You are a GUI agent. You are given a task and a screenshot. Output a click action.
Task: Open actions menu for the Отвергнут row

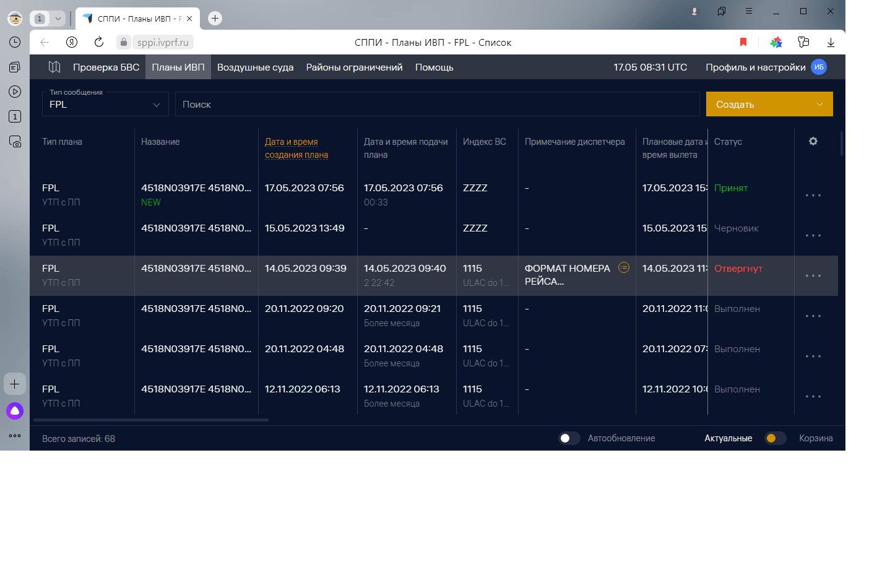pyautogui.click(x=813, y=276)
